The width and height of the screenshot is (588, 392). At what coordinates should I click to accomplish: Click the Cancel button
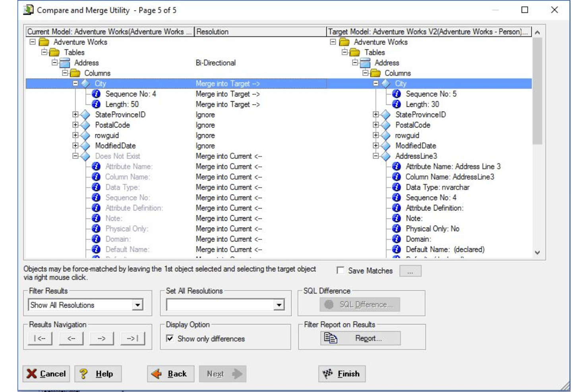point(46,374)
